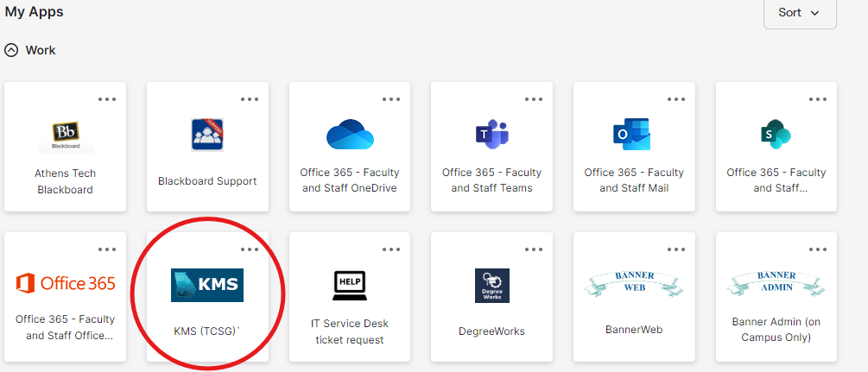Open the Athens Tech Blackboard icon
This screenshot has width=868, height=372.
click(66, 136)
